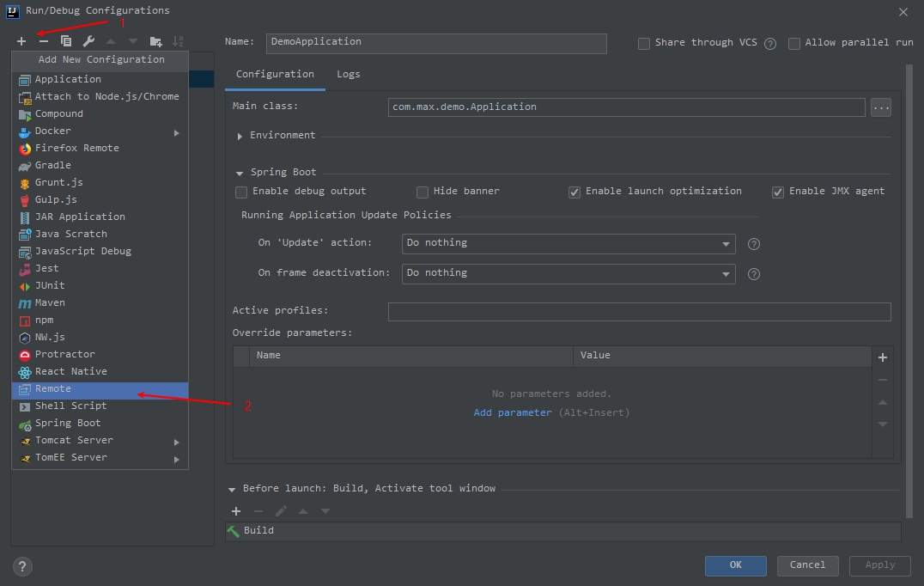Enable debug output checkbox

pos(241,192)
